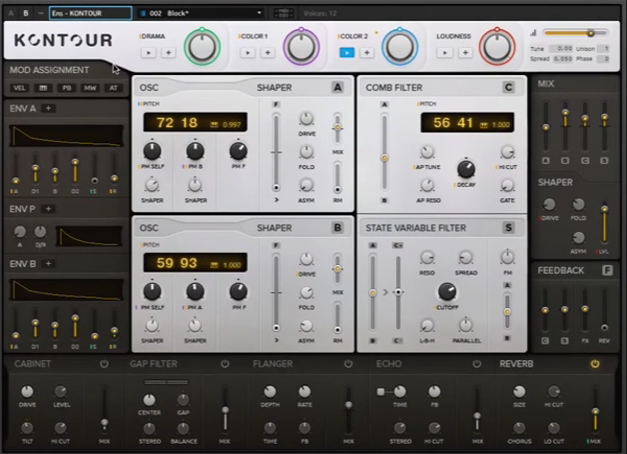Screen dimensions: 627x454
Task: Click the Shaper A DRIVE knob
Action: pos(306,119)
